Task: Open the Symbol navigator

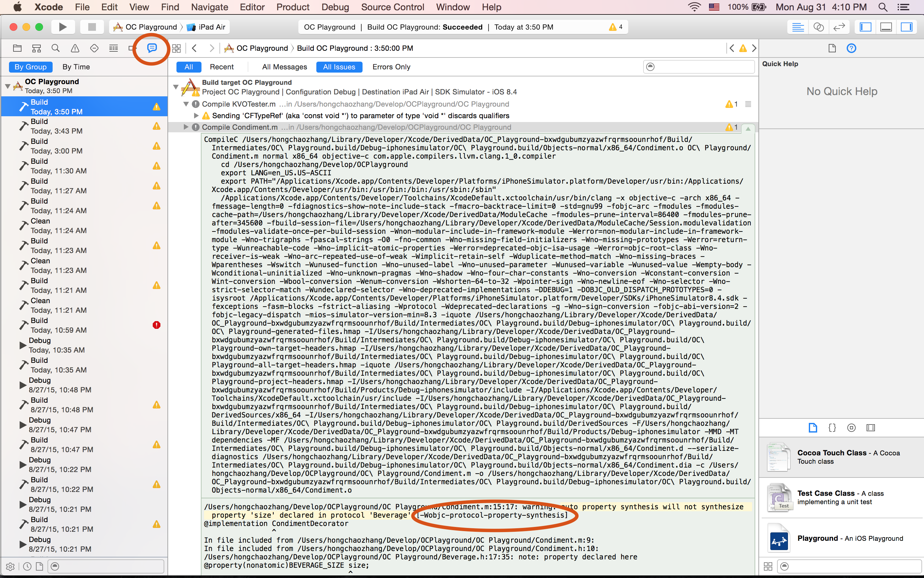Action: pyautogui.click(x=36, y=48)
